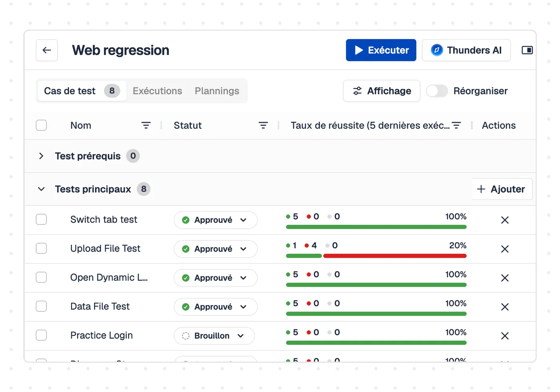Remove Practice Login with X icon
This screenshot has width=560, height=392.
coord(505,336)
